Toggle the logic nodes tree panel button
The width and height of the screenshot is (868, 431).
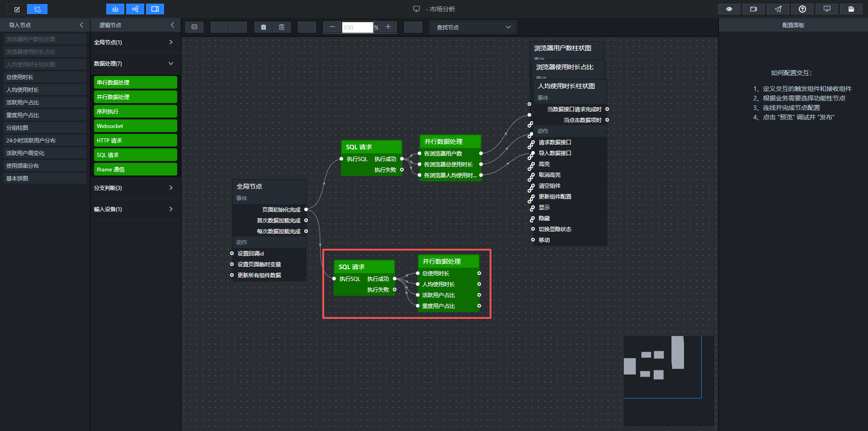(135, 9)
